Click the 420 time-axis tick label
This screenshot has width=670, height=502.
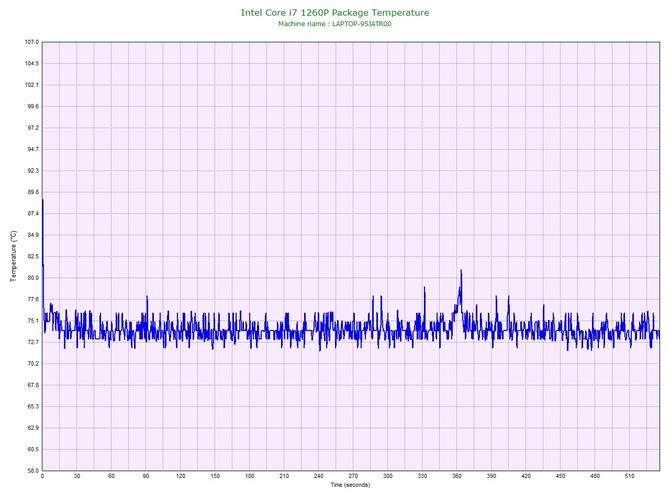[526, 476]
